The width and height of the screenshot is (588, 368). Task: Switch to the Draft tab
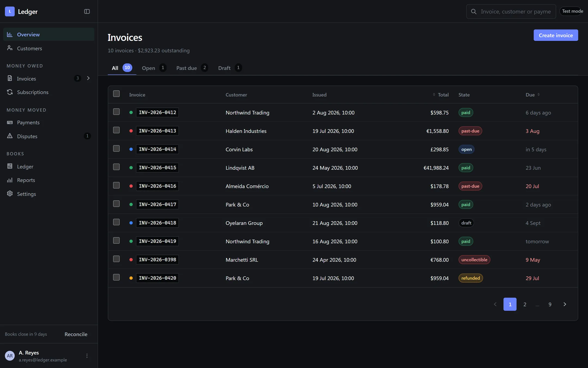pos(230,68)
